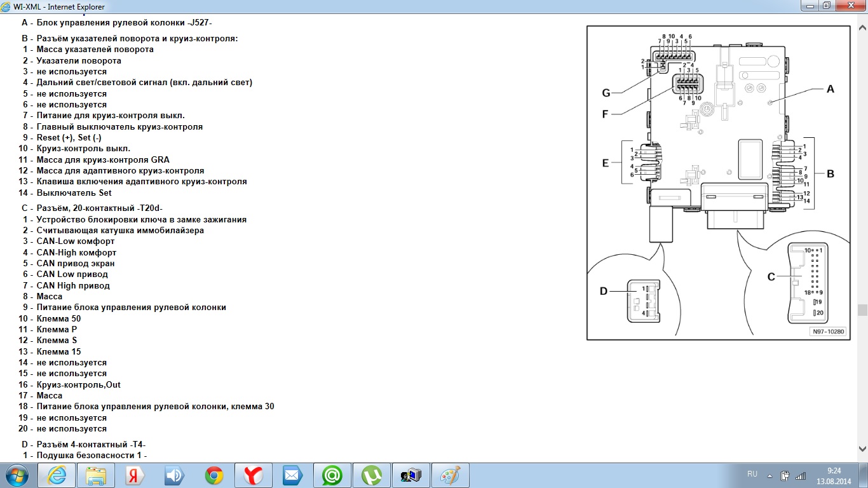Show hidden system tray icons

[770, 475]
